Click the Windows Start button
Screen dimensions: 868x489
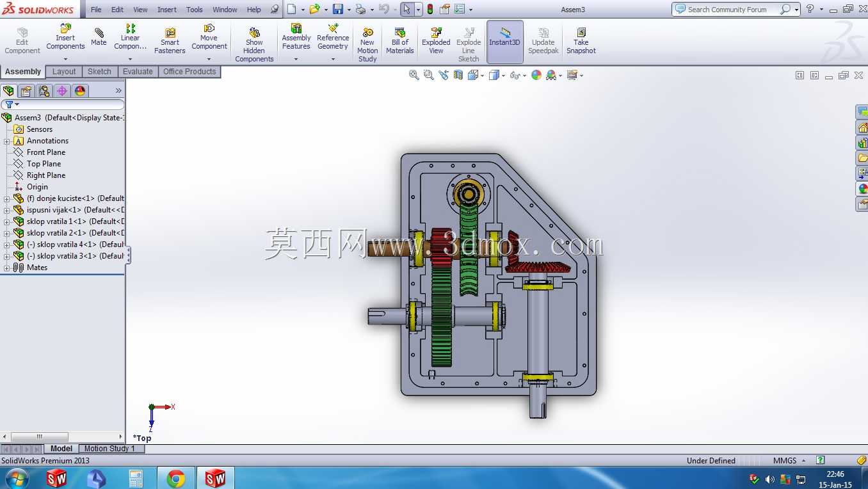click(x=16, y=478)
